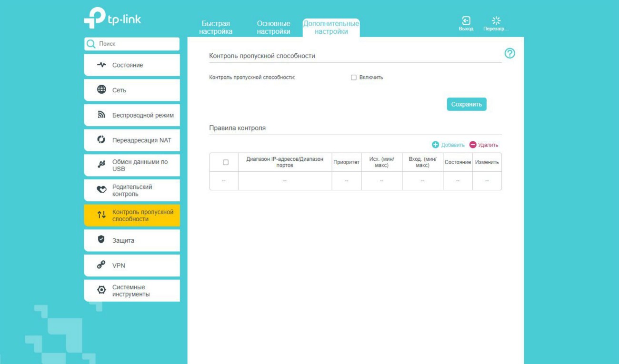Click the tp-link logo
This screenshot has height=364, width=619.
pyautogui.click(x=113, y=18)
